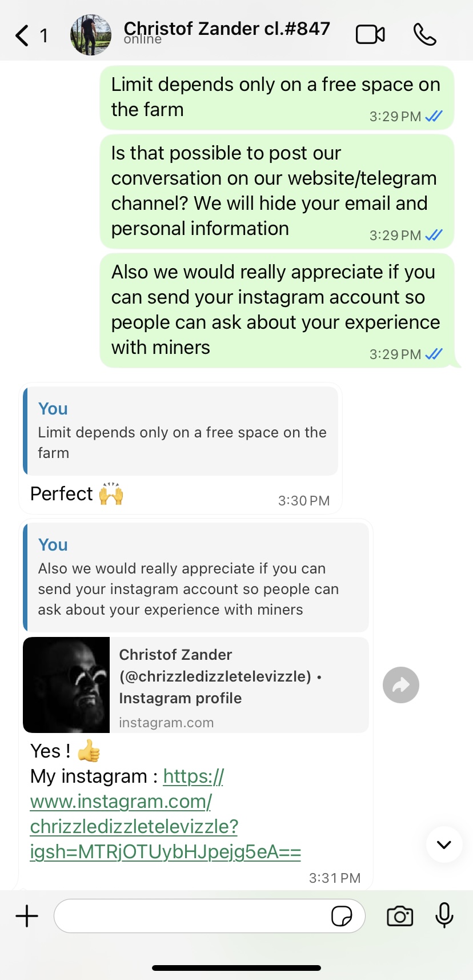The width and height of the screenshot is (473, 980).
Task: Record a voice message with microphone
Action: point(444,915)
